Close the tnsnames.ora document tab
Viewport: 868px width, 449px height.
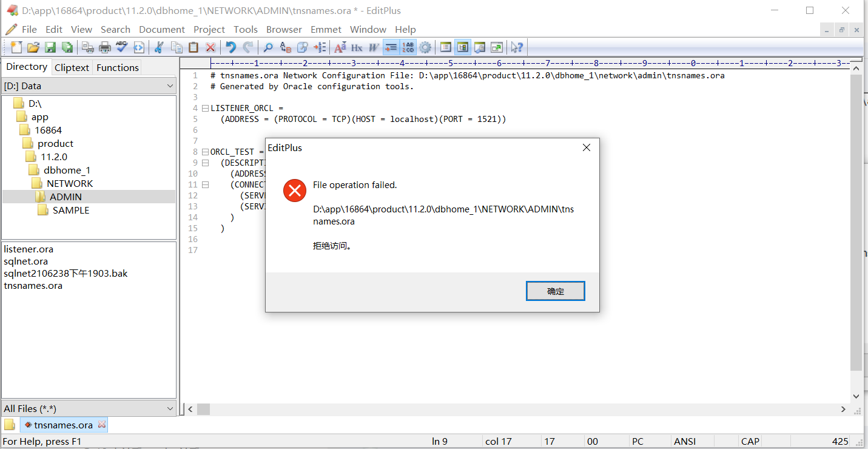click(x=102, y=425)
